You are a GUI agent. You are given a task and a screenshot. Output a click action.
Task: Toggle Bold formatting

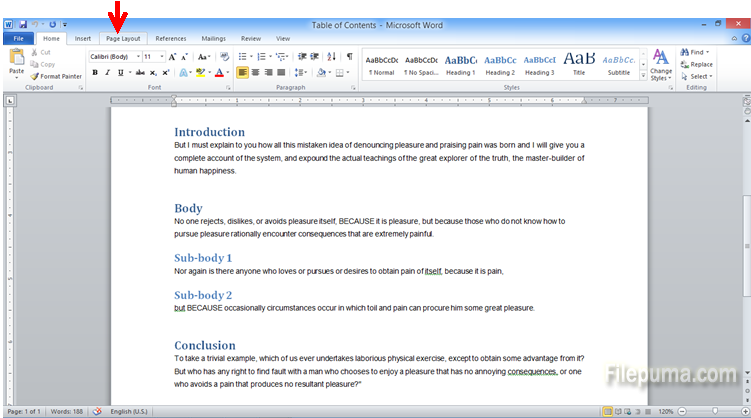(95, 73)
